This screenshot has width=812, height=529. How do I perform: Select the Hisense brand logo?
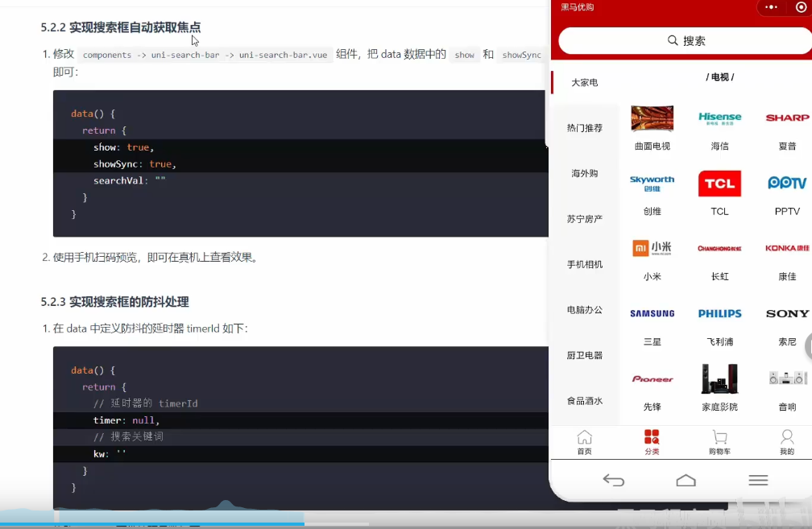pos(720,118)
